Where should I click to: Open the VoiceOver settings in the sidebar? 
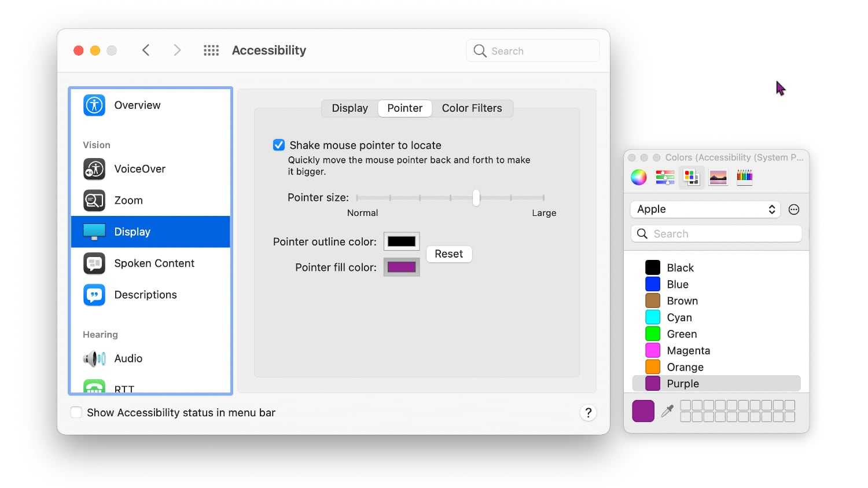(139, 168)
